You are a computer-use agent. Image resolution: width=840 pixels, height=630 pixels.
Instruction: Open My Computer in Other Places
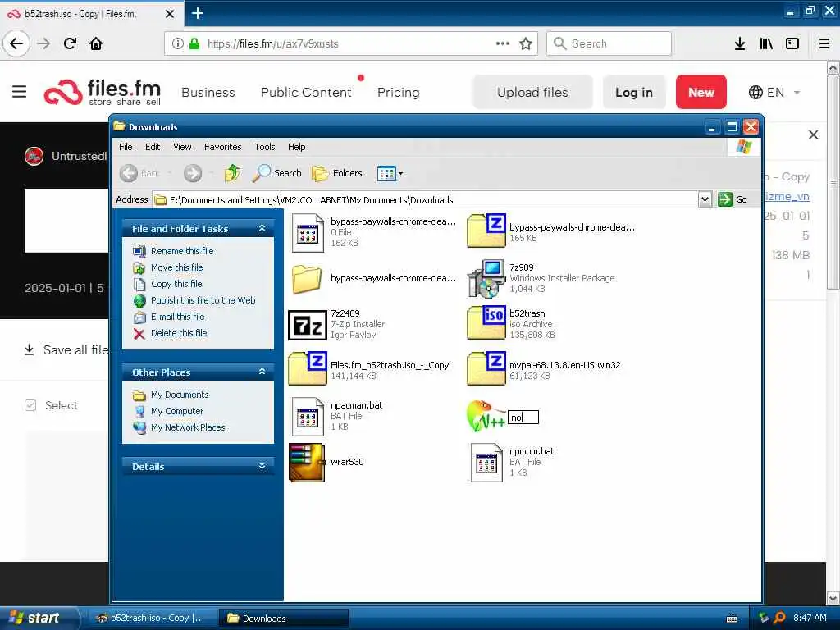(177, 412)
